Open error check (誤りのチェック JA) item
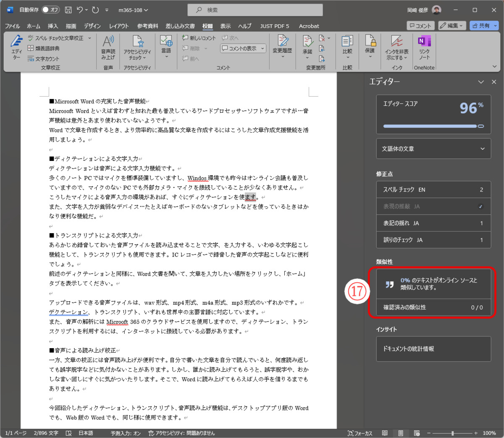 pos(433,240)
